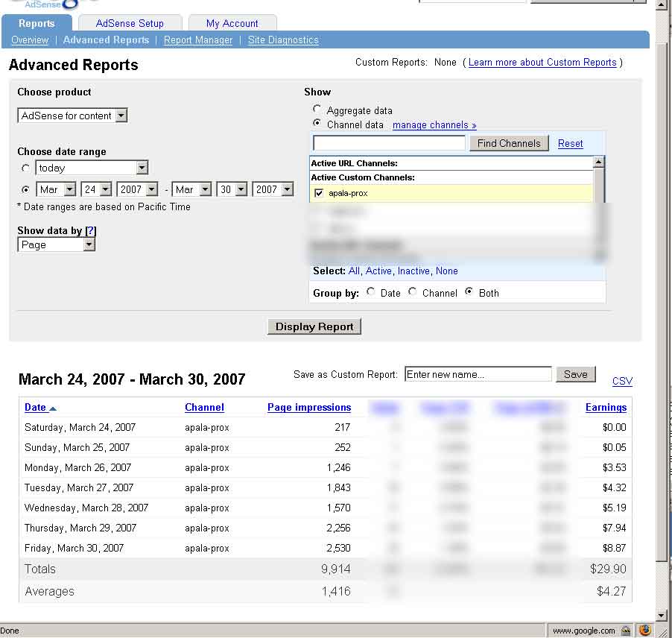Open the start month dropdown
This screenshot has height=638, width=672.
(x=56, y=189)
